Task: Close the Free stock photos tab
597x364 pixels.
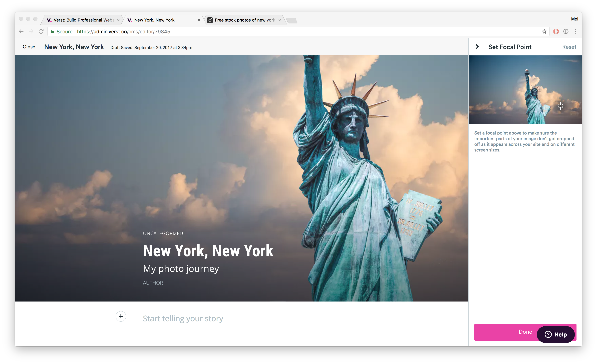Action: coord(279,20)
